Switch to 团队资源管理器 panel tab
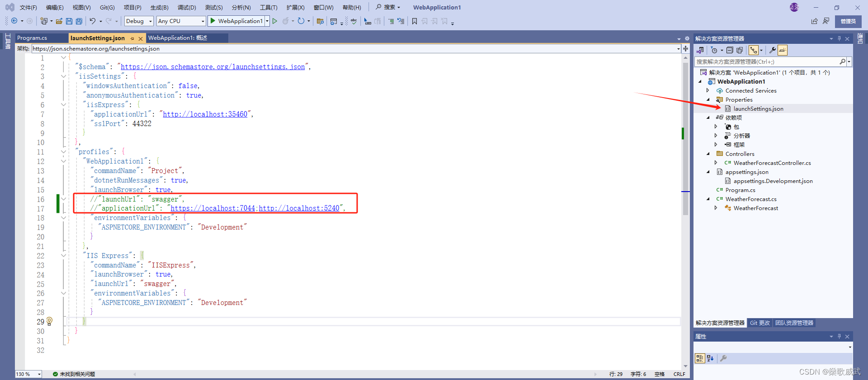This screenshot has height=380, width=868. click(794, 323)
